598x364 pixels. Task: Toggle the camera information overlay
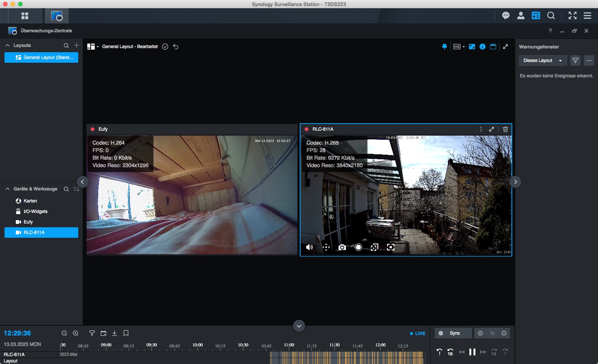pos(482,47)
